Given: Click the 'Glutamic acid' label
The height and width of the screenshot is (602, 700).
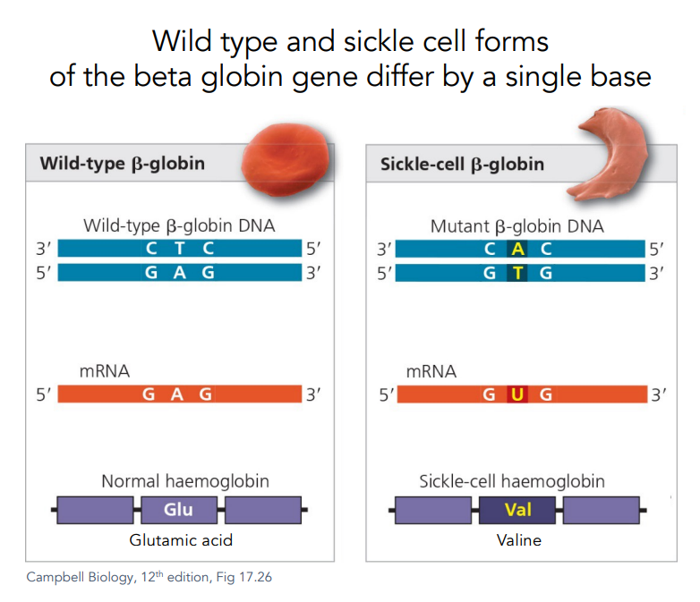Looking at the screenshot, I should (x=179, y=540).
